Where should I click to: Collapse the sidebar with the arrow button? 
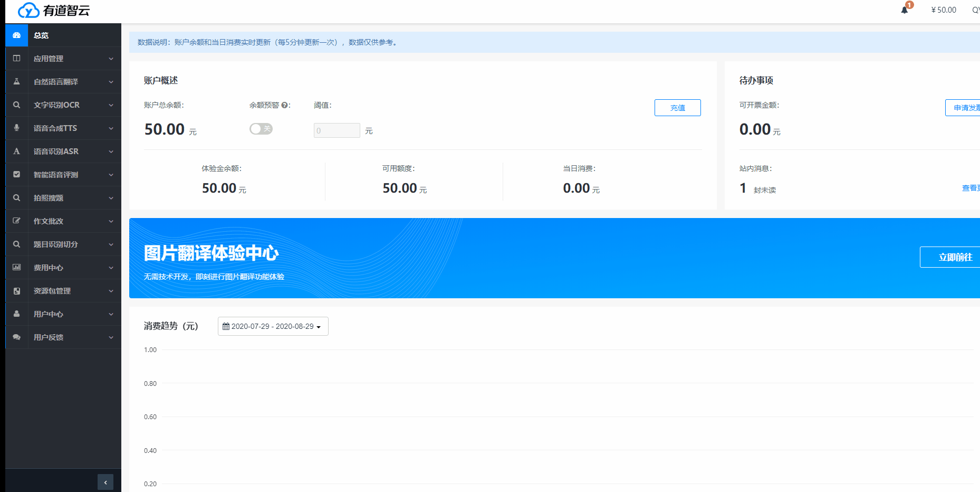105,482
